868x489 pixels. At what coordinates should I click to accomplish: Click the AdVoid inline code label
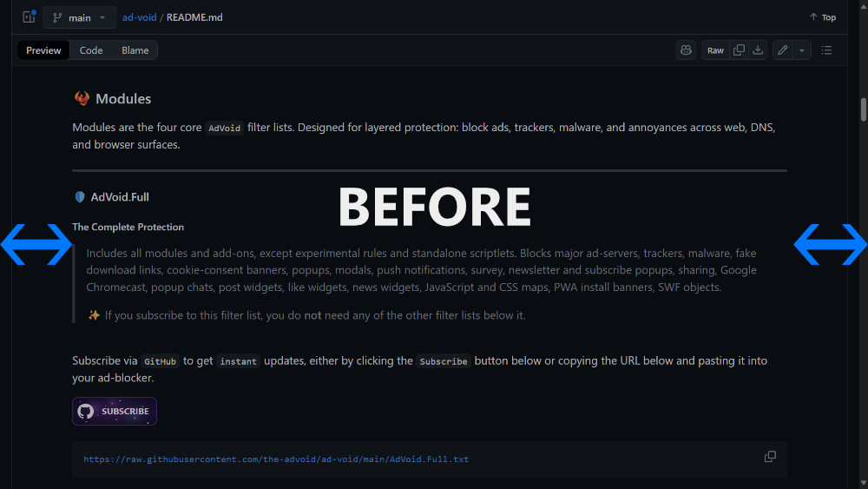[x=224, y=128]
